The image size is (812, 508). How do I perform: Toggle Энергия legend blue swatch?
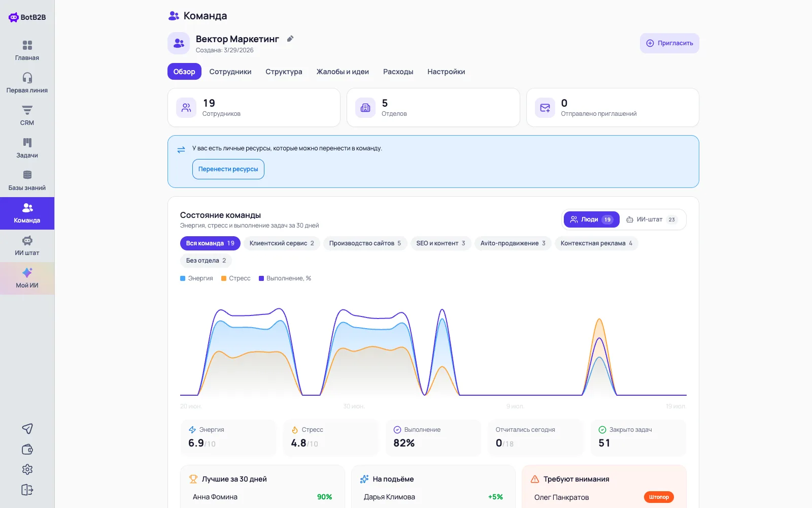click(x=183, y=278)
